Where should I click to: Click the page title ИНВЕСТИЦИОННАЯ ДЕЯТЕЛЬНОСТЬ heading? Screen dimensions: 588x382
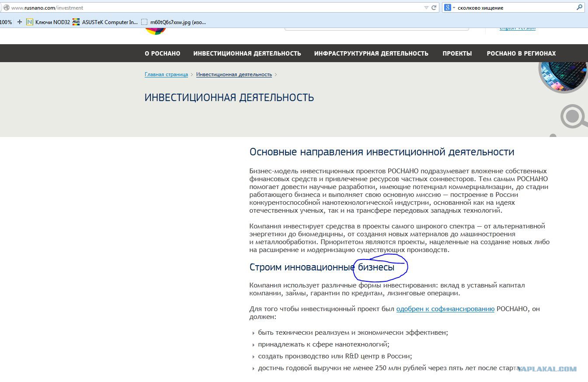pyautogui.click(x=229, y=97)
